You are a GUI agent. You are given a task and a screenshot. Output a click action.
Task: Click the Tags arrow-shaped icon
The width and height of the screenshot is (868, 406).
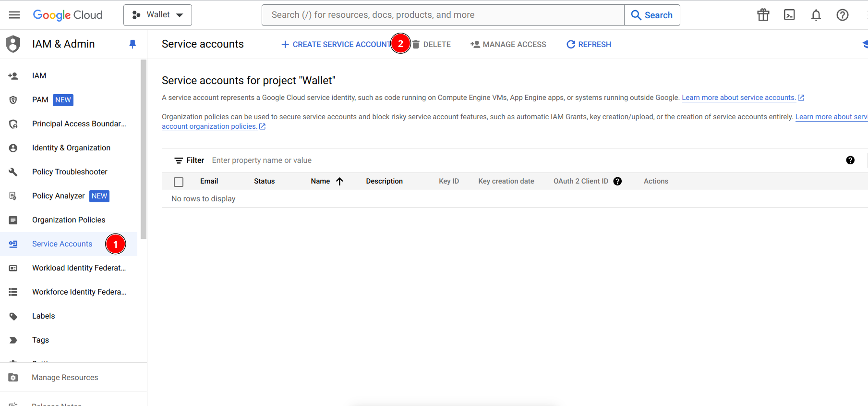coord(13,340)
